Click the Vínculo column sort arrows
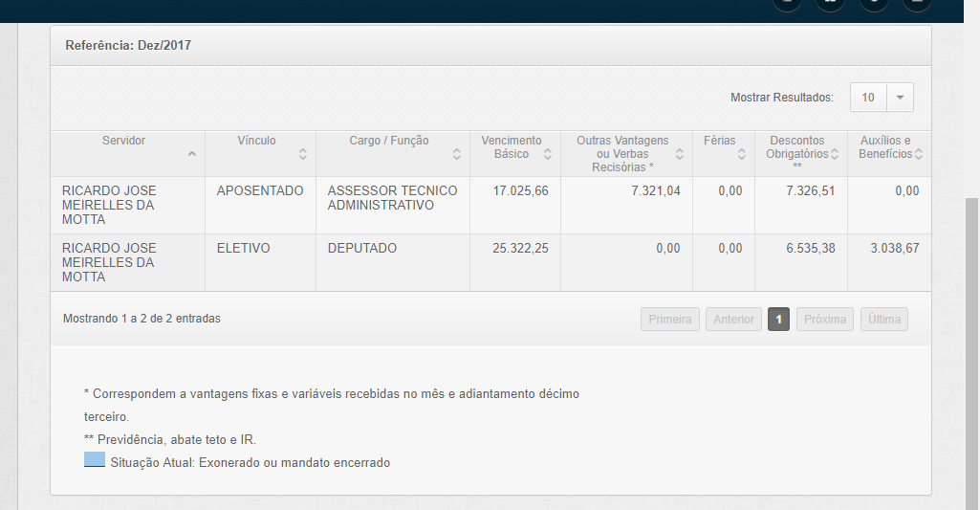This screenshot has height=510, width=980. tap(303, 154)
